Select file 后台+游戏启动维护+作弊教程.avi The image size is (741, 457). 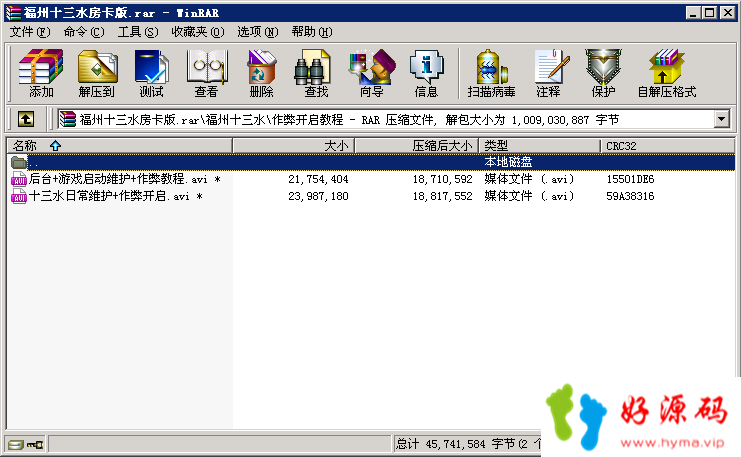point(125,179)
